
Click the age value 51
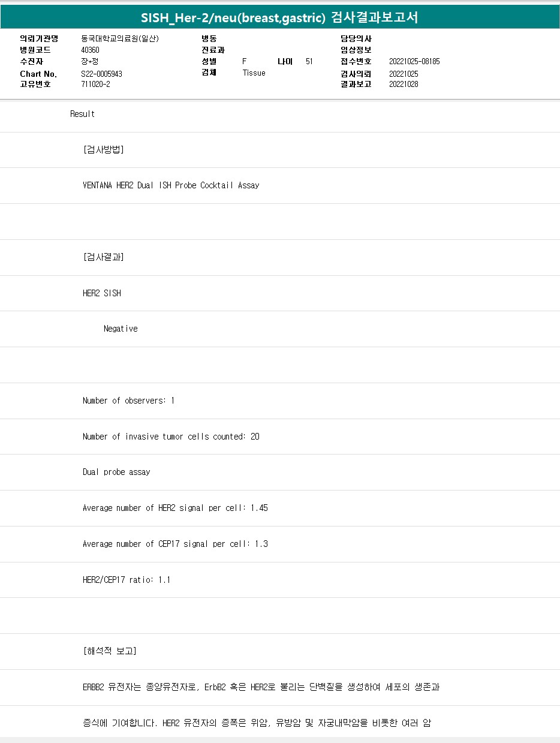tap(309, 62)
